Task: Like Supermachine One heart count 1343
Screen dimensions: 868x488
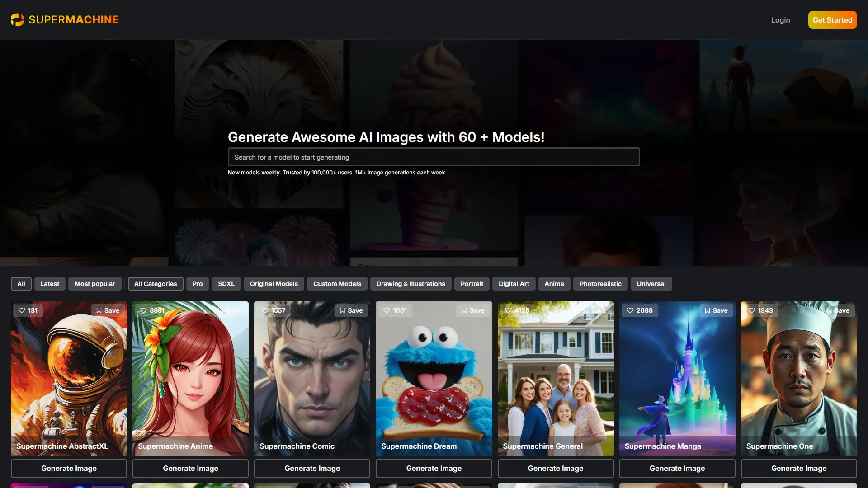Action: click(x=760, y=310)
